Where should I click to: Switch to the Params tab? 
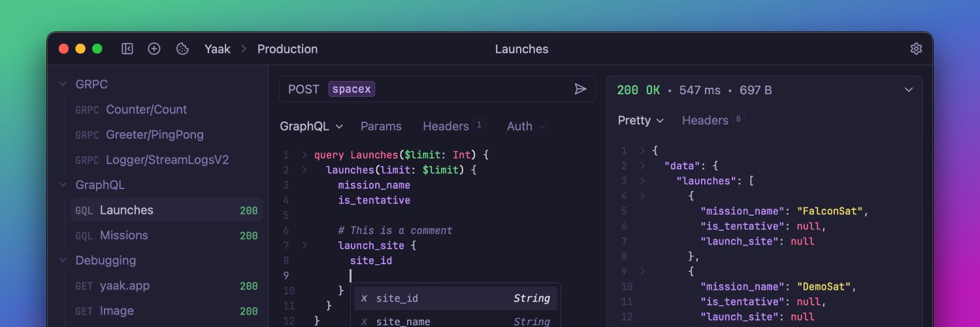[x=381, y=126]
